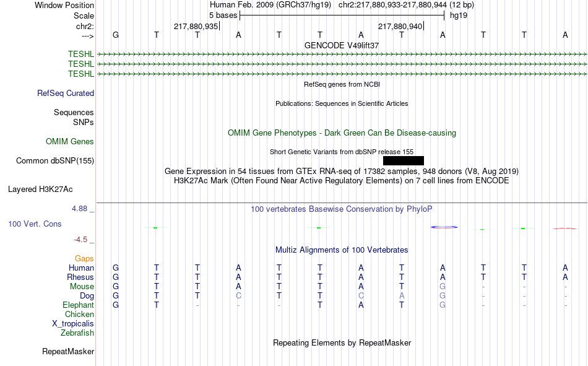Click Multiz Alignments of 100 Vertebrates title
Screen dimensions: 588x366
click(342, 250)
